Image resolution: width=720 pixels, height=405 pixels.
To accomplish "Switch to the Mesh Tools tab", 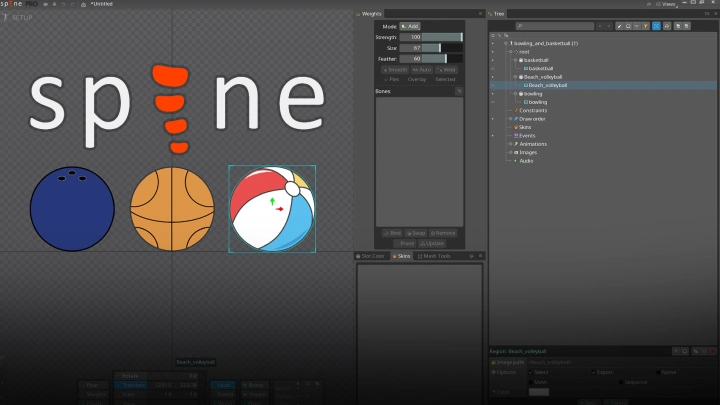I will coord(434,256).
